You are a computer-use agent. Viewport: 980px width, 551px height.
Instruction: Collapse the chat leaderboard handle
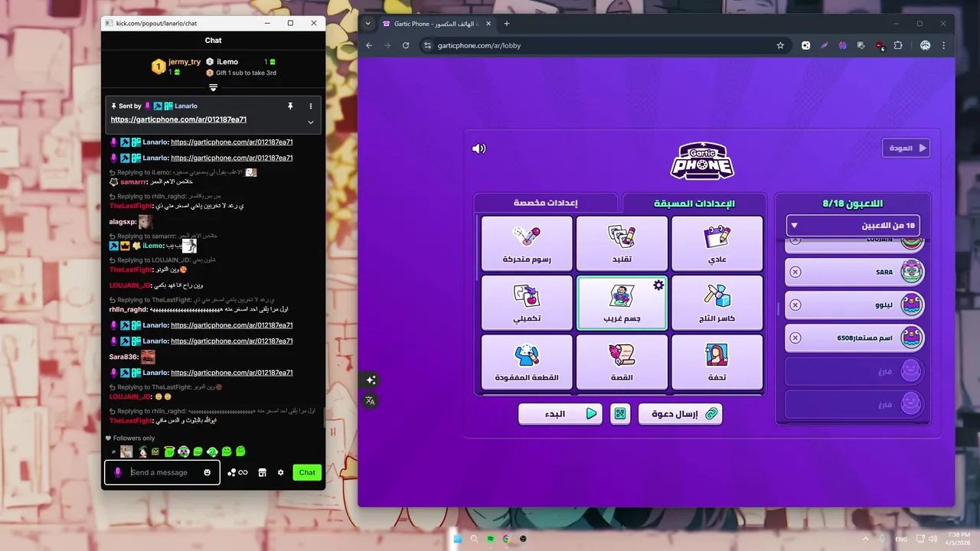(x=214, y=87)
